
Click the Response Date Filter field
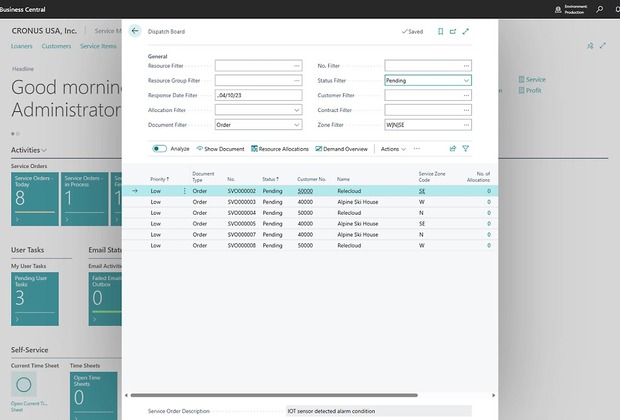[x=259, y=95]
